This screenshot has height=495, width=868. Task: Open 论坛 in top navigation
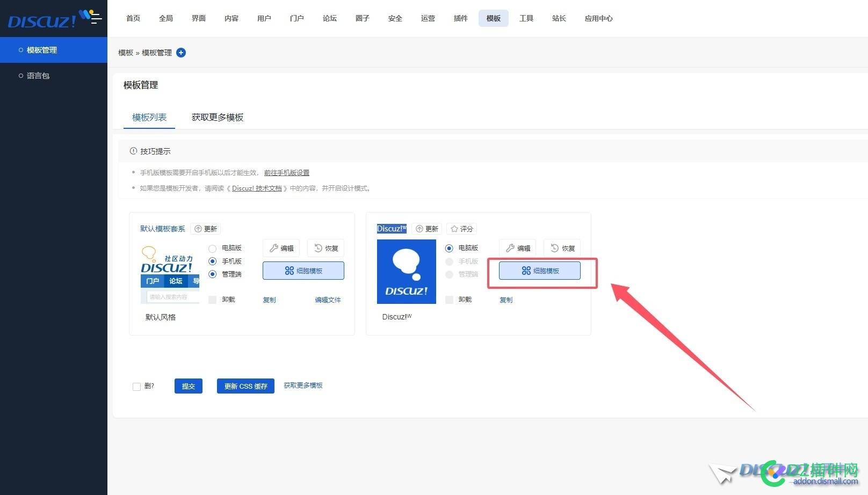point(330,18)
